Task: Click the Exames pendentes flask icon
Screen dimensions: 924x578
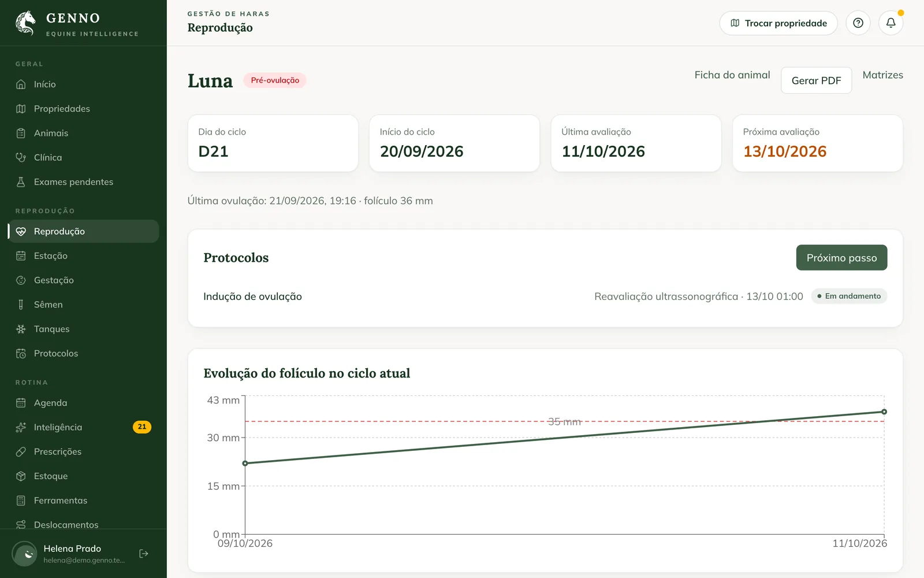Action: (x=21, y=182)
